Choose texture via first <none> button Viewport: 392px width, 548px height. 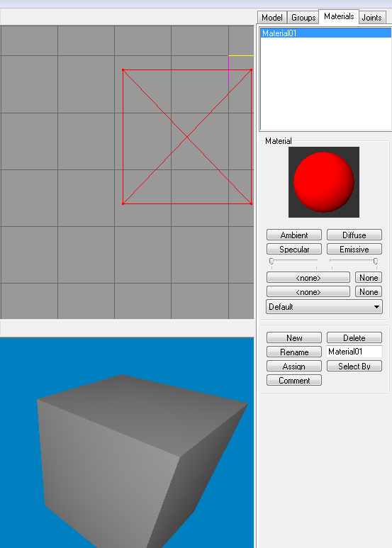point(308,277)
